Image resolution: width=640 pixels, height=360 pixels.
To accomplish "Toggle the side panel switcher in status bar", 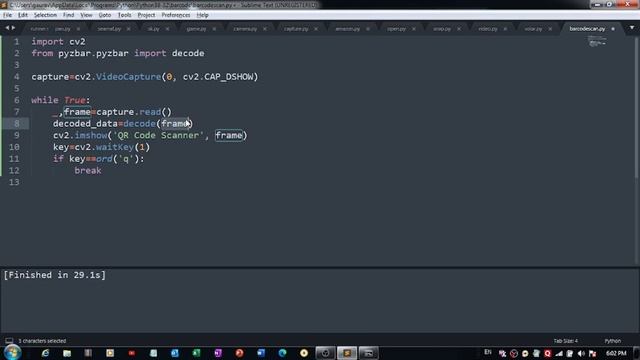I will coord(9,341).
